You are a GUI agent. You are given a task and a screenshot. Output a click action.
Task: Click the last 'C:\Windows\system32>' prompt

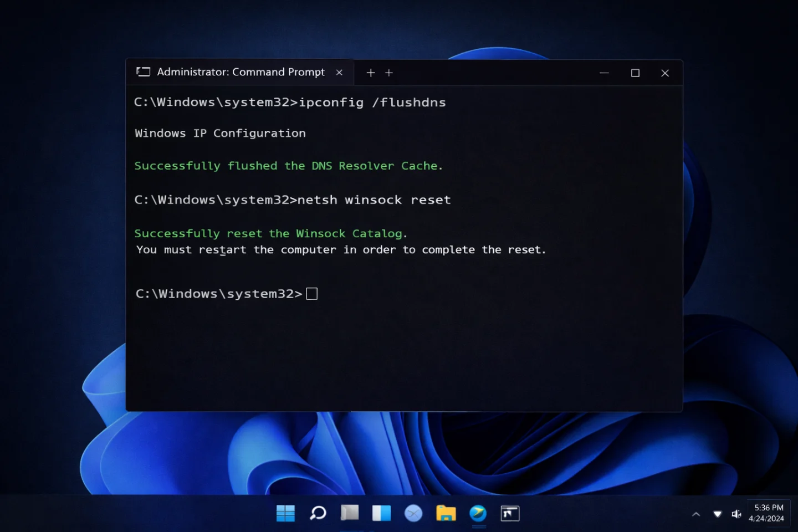coord(219,294)
